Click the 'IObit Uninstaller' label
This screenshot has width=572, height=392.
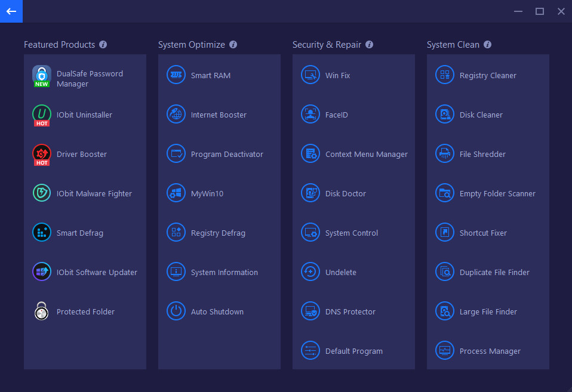pos(84,115)
